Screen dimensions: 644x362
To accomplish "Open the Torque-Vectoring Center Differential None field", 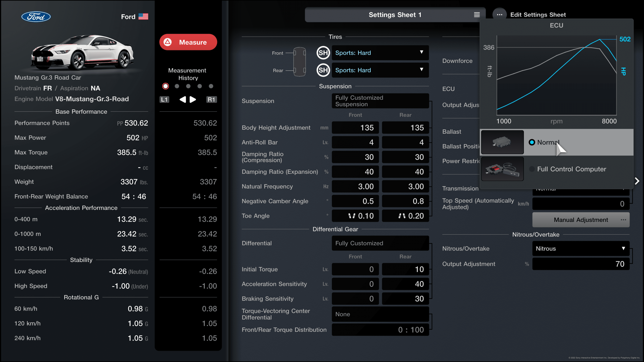I will (x=380, y=314).
